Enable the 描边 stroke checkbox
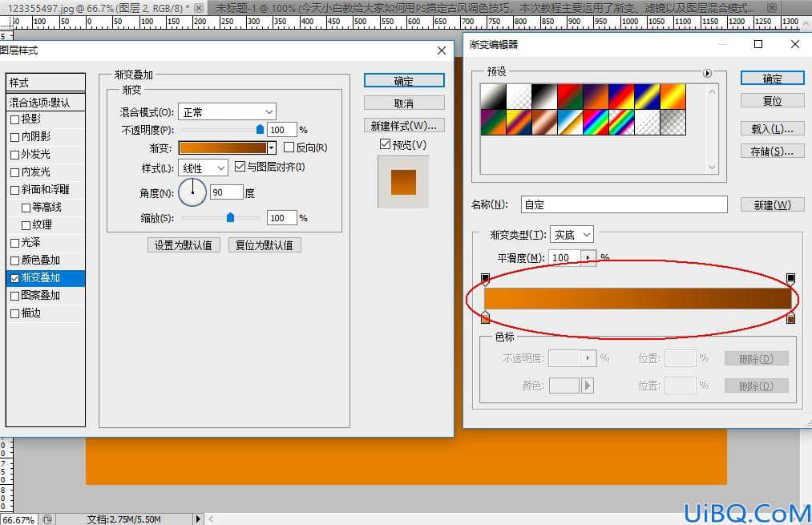Image resolution: width=812 pixels, height=525 pixels. click(15, 313)
